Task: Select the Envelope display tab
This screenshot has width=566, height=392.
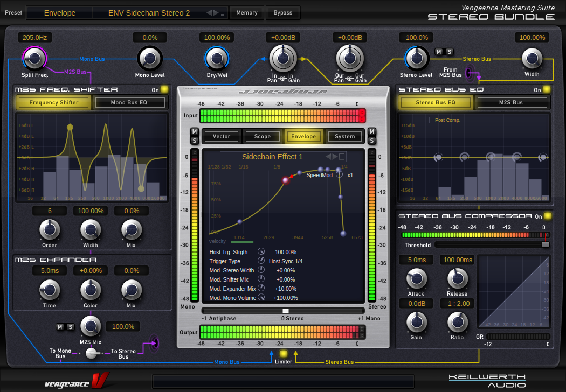Action: [303, 136]
